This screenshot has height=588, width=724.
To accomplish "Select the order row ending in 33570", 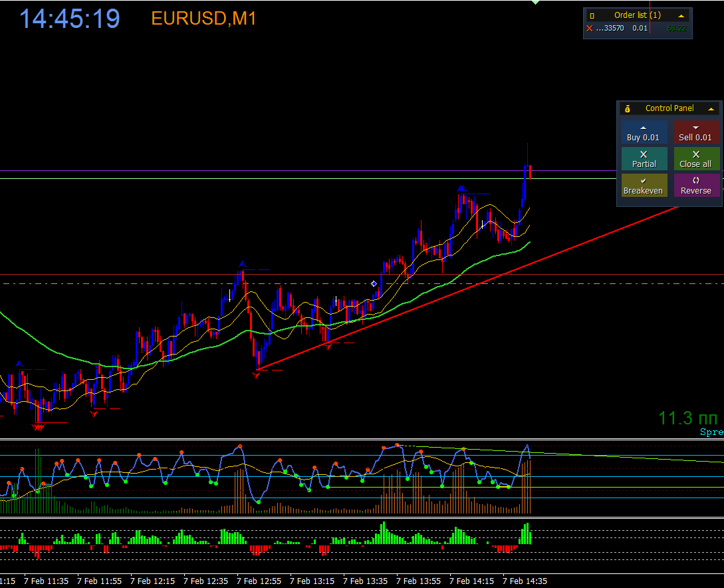I will 637,29.
